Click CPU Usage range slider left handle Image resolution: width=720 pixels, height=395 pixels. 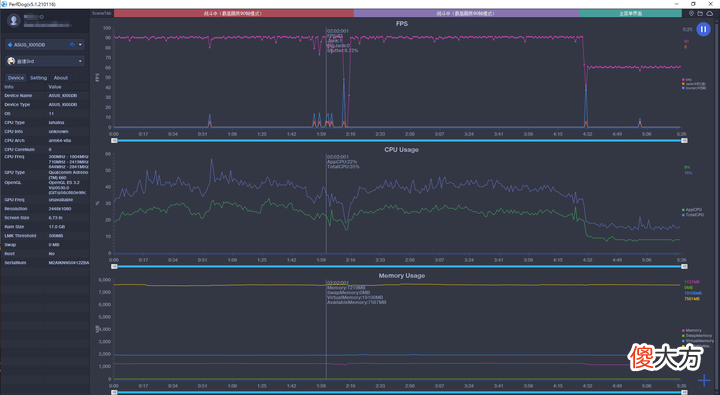click(x=114, y=266)
